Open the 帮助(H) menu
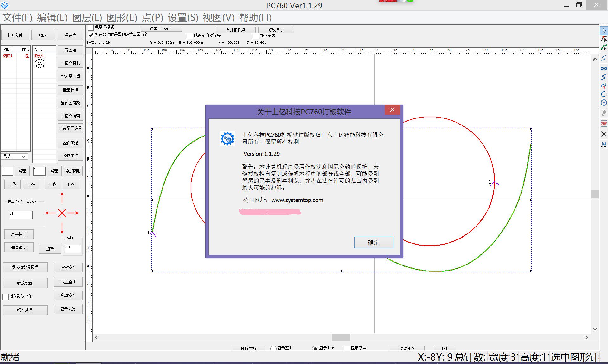 pyautogui.click(x=255, y=18)
